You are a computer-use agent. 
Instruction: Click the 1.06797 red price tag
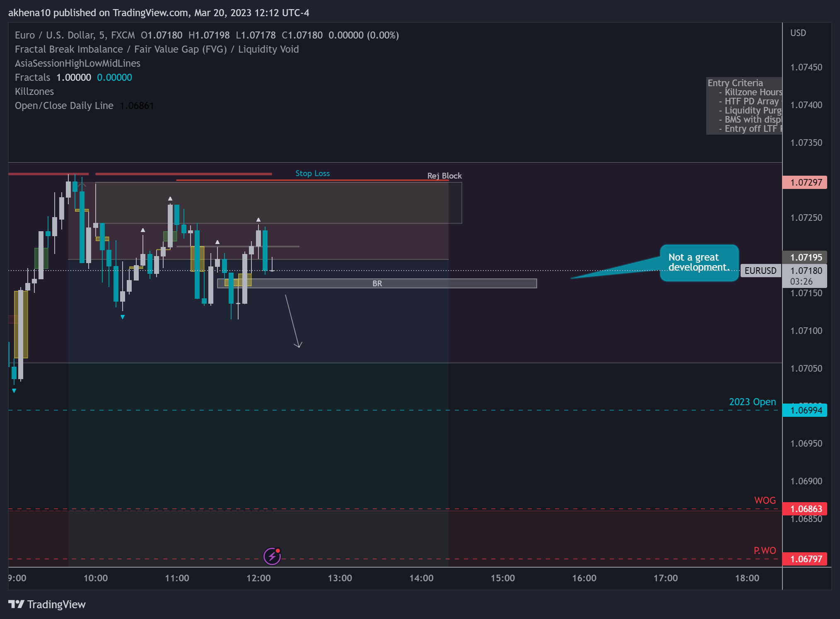pyautogui.click(x=805, y=559)
